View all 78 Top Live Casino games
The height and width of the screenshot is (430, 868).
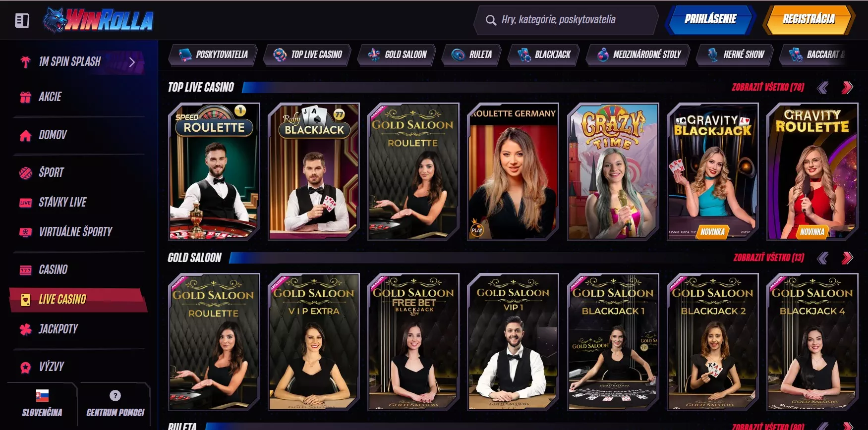click(x=768, y=88)
